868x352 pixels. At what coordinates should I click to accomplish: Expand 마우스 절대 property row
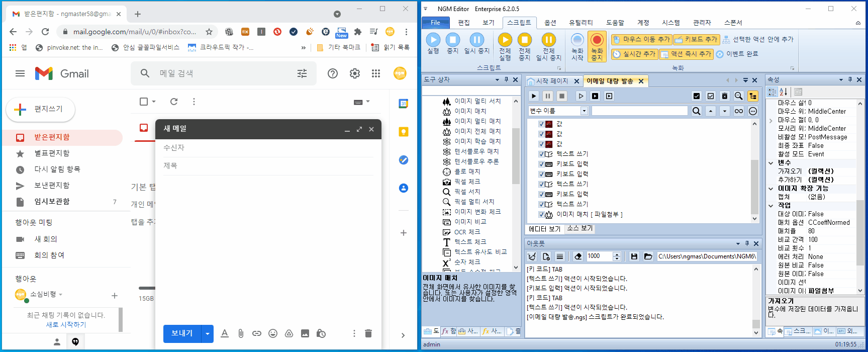(771, 120)
